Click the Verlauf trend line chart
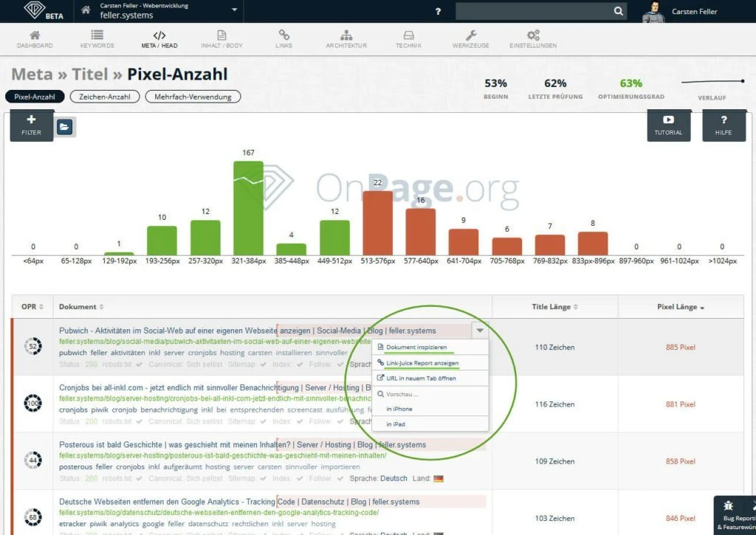 click(712, 81)
